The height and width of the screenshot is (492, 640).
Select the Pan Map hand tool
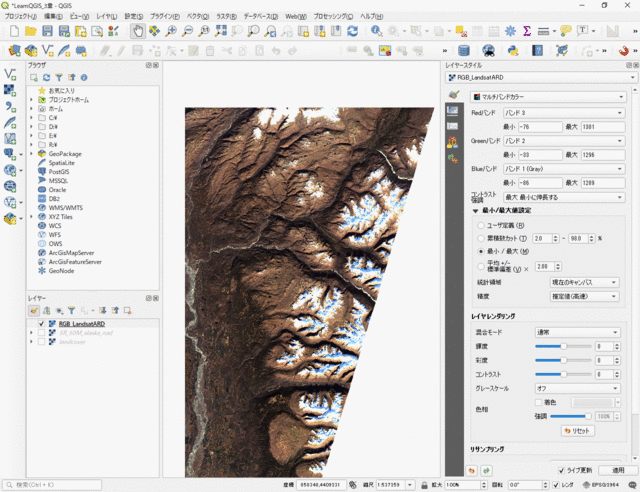pyautogui.click(x=138, y=31)
